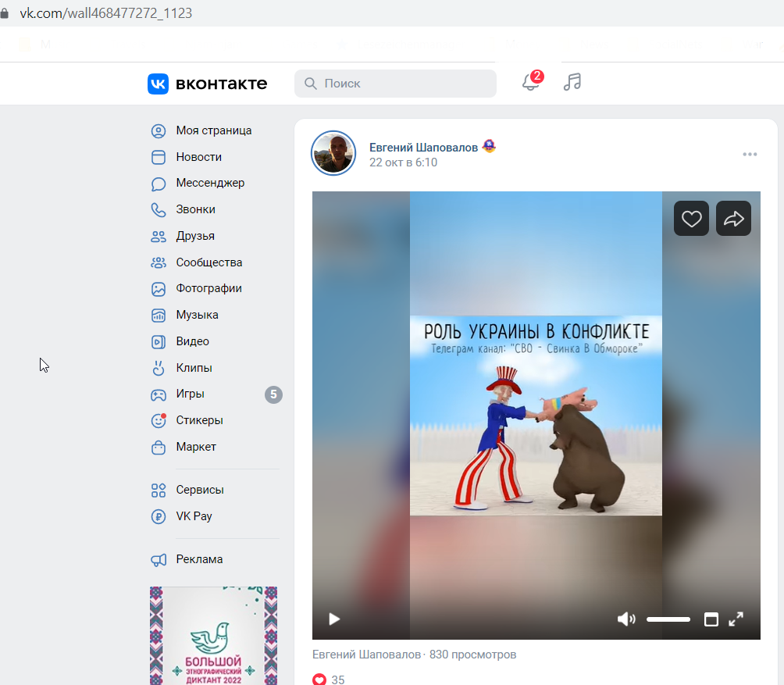Click the Market bag icon
784x685 pixels.
[x=159, y=448]
